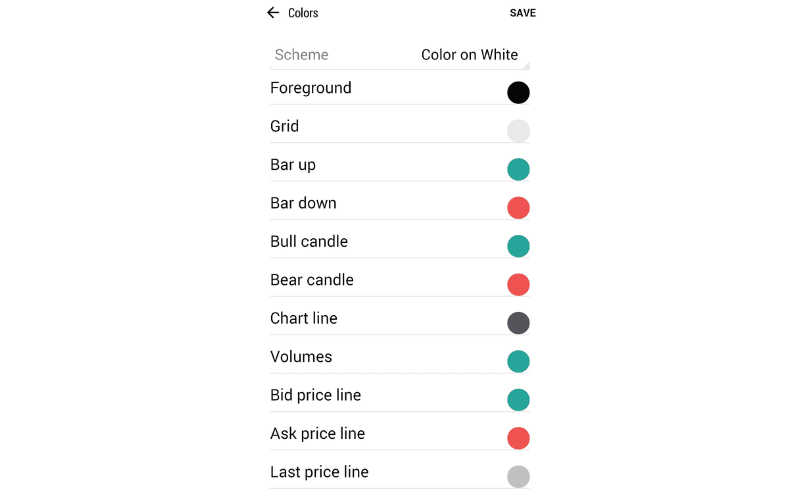
Task: Change the Chart line dark swatch
Action: pyautogui.click(x=518, y=323)
